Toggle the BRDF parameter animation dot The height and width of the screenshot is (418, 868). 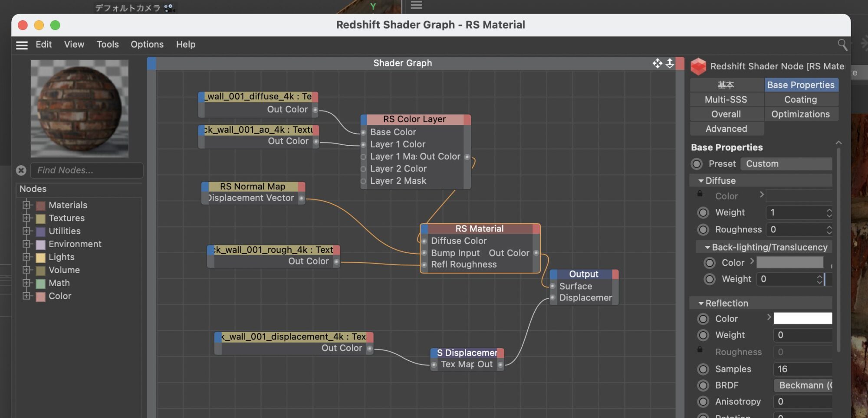pos(703,385)
